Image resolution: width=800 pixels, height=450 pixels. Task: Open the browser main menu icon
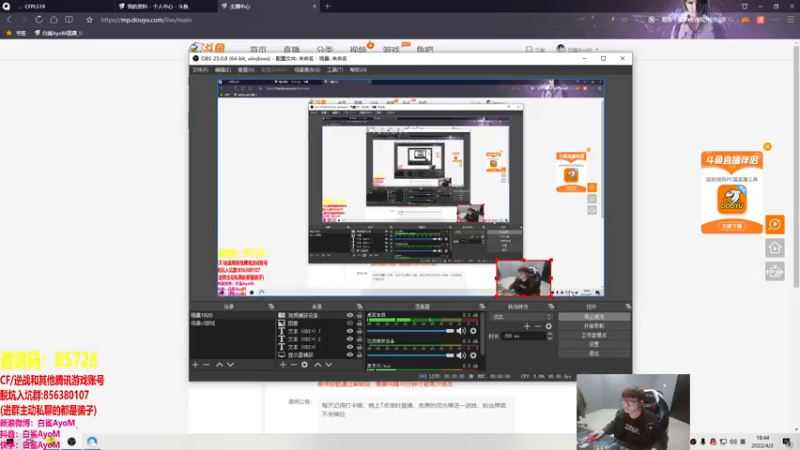[791, 19]
